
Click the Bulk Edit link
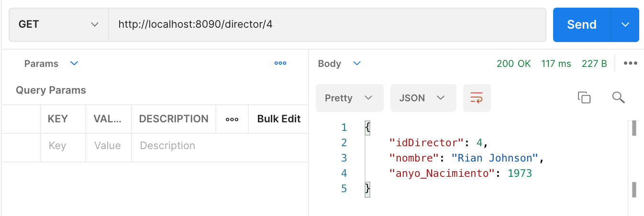click(279, 119)
